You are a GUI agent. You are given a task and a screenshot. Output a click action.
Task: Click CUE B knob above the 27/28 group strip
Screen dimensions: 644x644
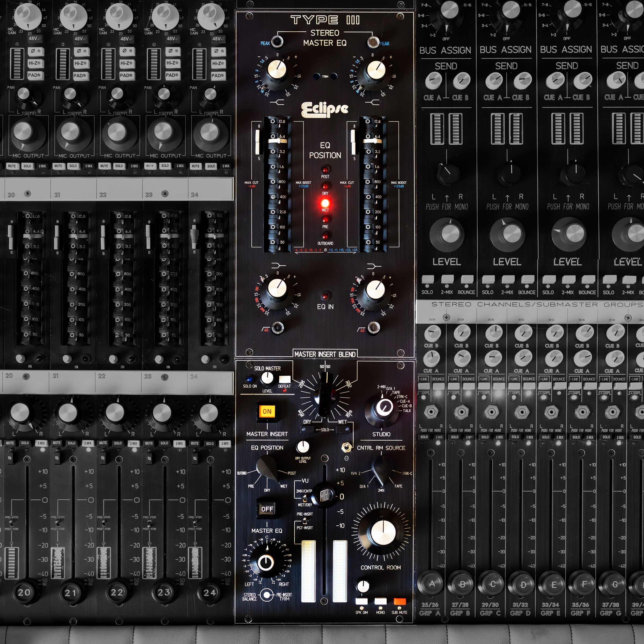pyautogui.click(x=462, y=334)
